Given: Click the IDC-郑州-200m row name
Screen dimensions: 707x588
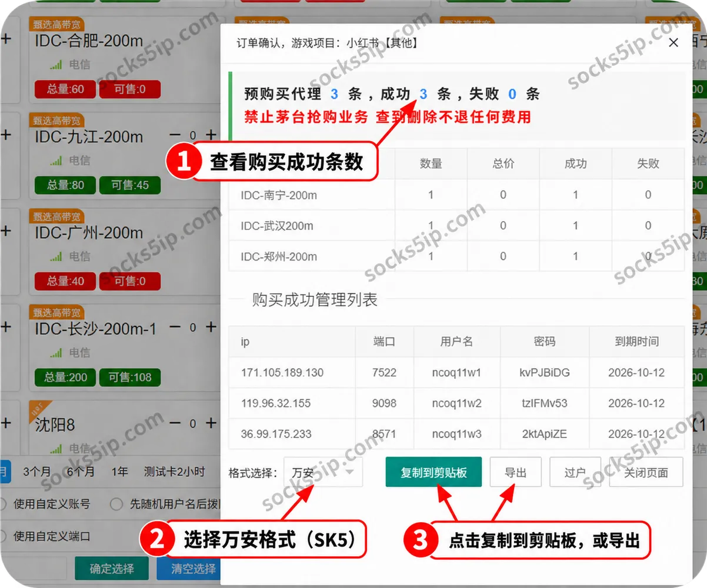Looking at the screenshot, I should point(279,256).
